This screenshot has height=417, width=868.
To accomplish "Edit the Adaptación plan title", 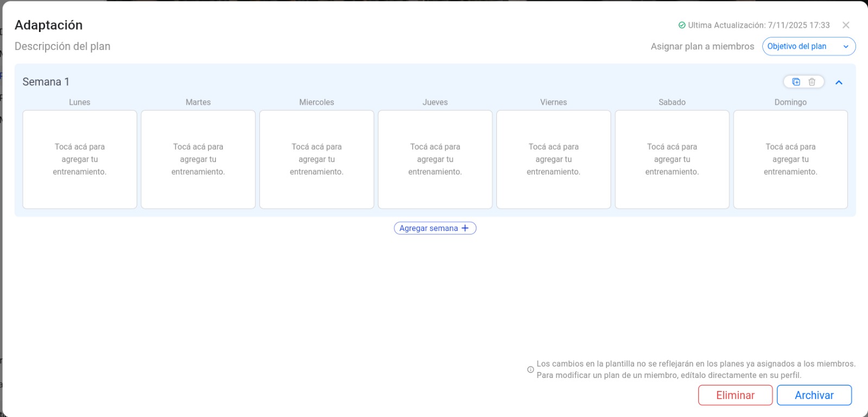I will point(49,25).
